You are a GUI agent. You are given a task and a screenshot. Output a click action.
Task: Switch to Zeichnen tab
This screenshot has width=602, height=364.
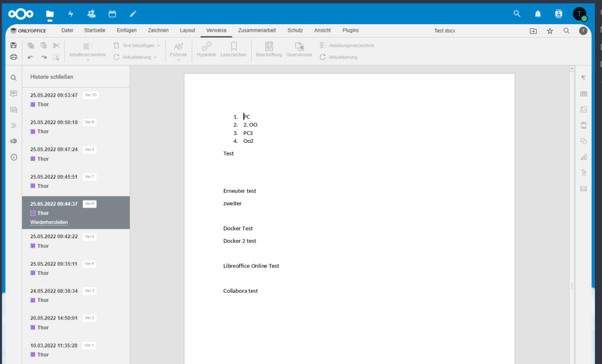[158, 31]
